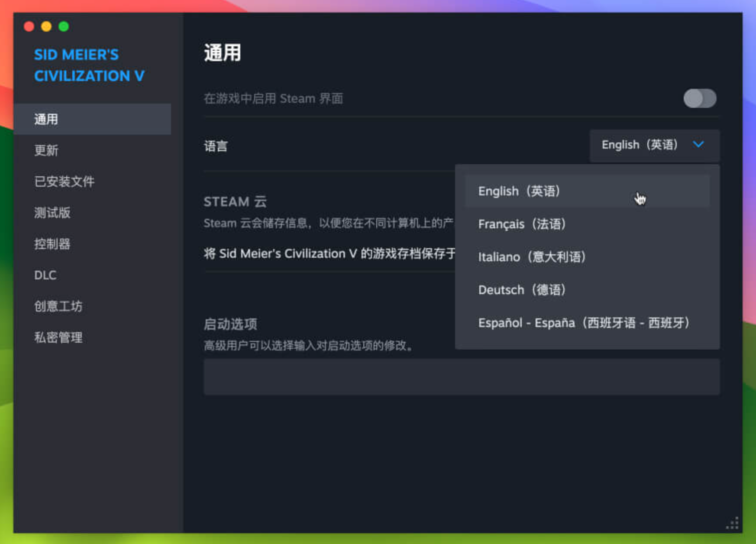Open the DLC sidebar tab

[x=92, y=275]
